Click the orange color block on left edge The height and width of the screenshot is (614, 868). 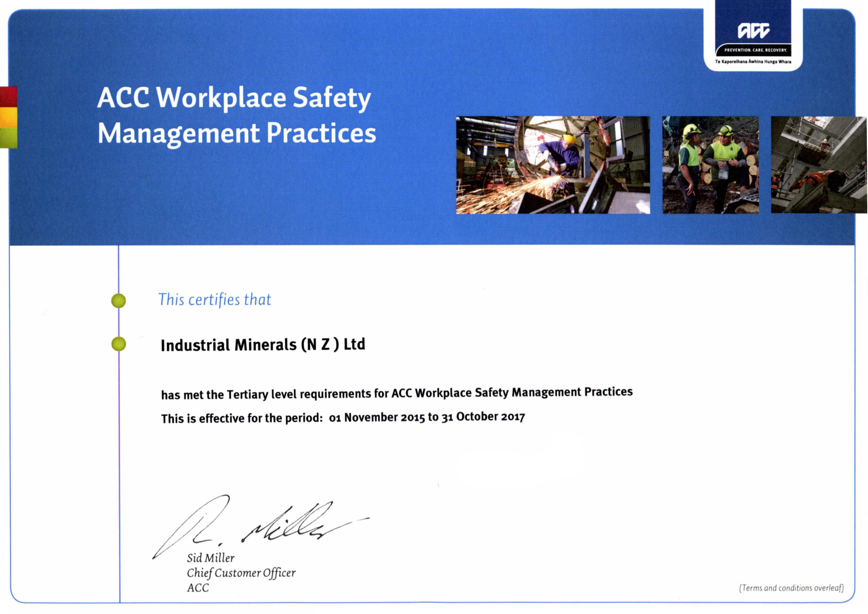pos(8,118)
